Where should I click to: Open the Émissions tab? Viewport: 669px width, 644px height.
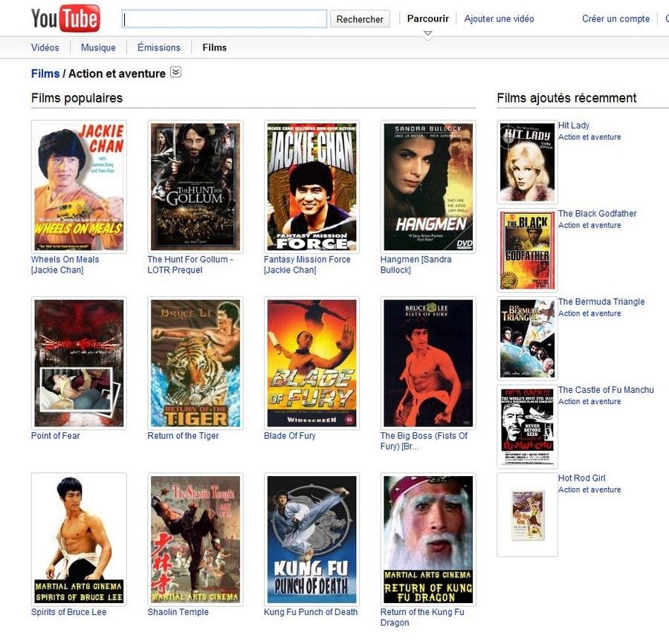coord(159,48)
